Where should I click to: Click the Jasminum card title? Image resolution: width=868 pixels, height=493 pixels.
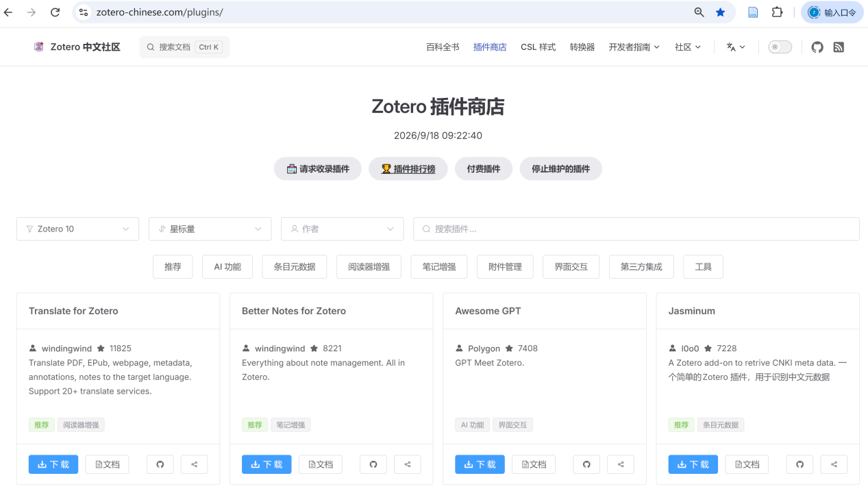point(691,311)
